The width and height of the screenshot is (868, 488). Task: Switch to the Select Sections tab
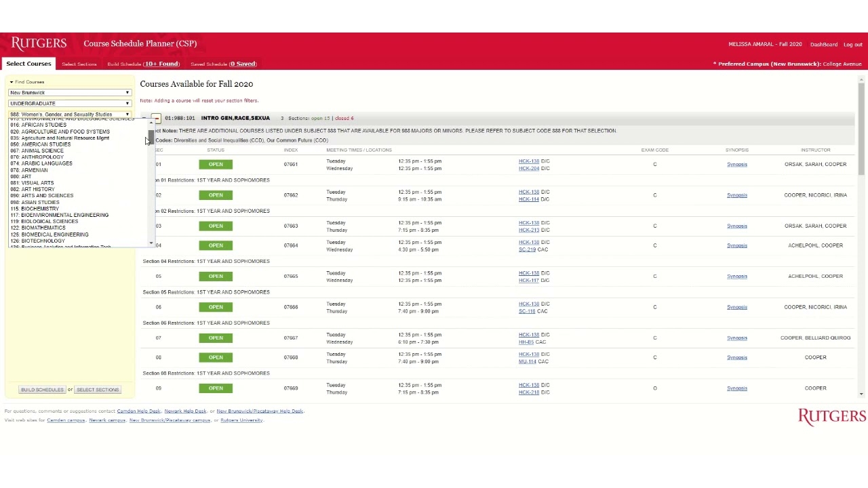coord(79,63)
